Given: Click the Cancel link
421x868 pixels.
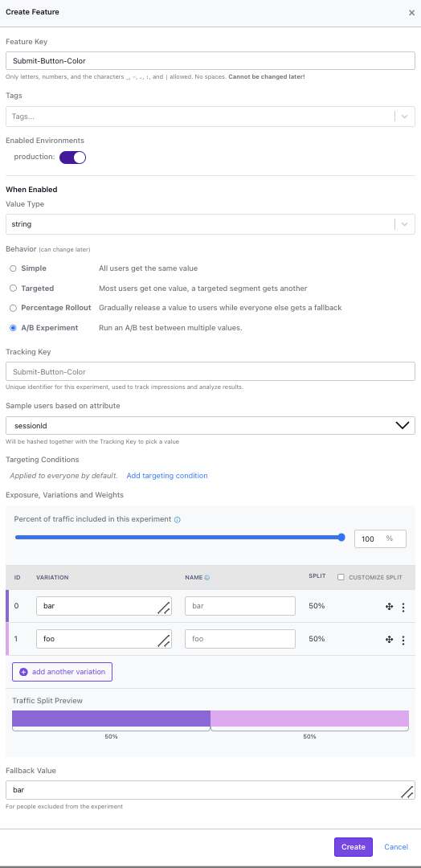Looking at the screenshot, I should (396, 847).
